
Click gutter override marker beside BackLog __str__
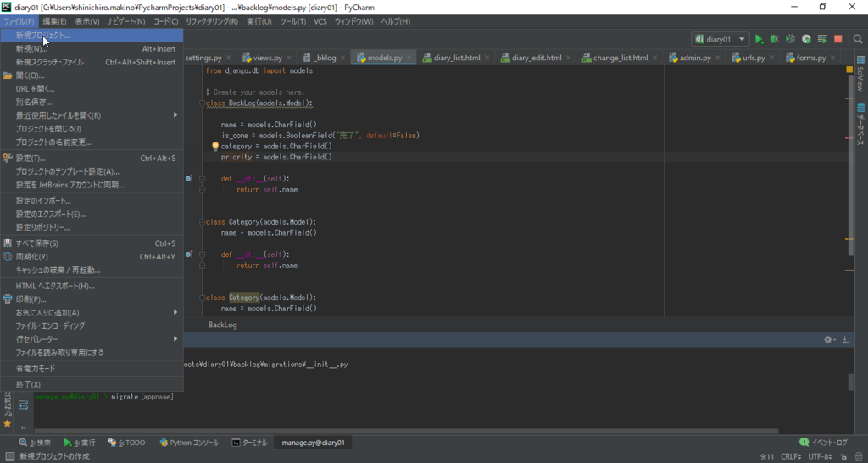(x=189, y=178)
